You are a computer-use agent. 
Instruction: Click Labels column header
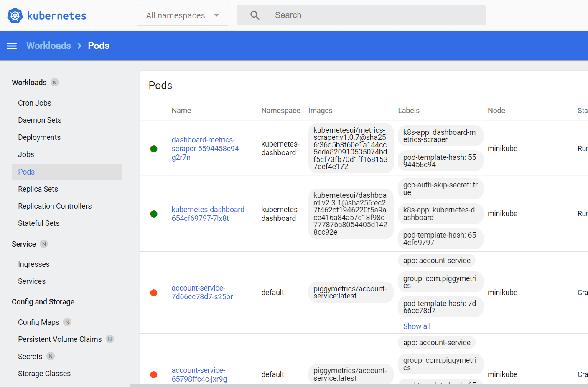409,111
